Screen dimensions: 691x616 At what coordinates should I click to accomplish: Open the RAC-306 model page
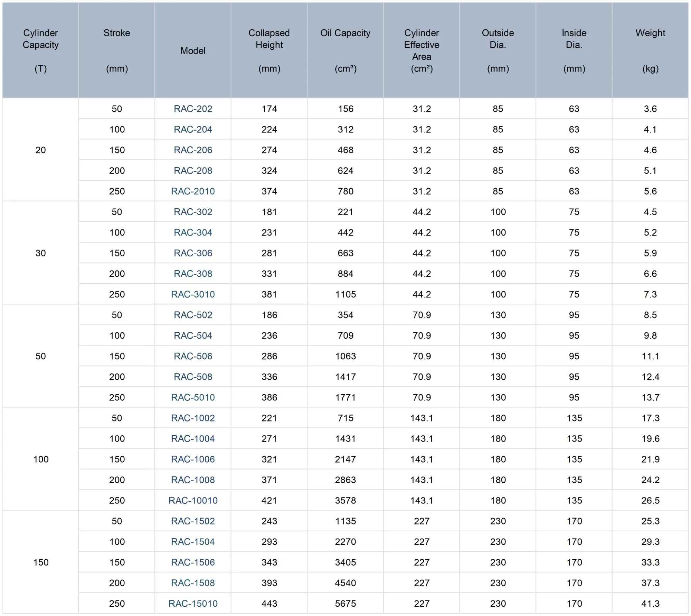[193, 253]
